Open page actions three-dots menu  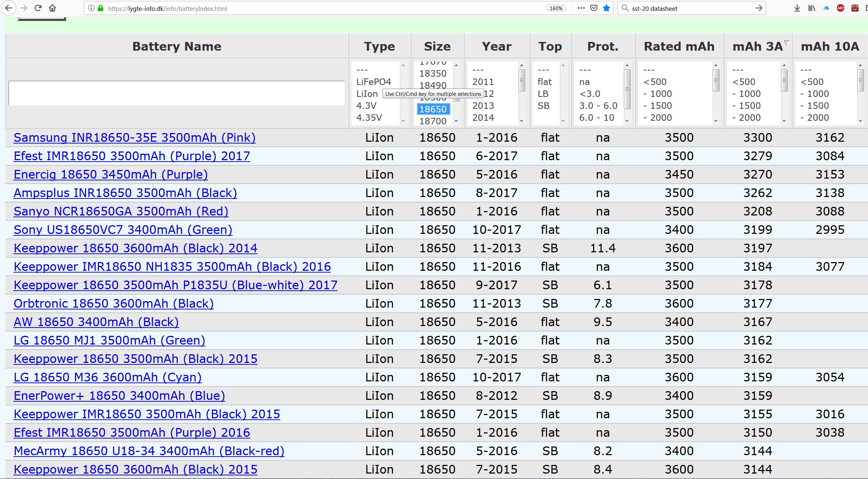point(581,8)
